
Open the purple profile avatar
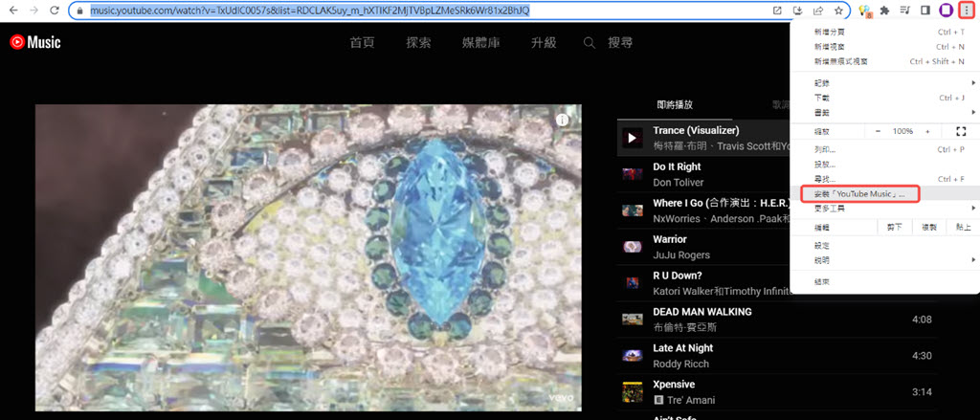(x=947, y=11)
